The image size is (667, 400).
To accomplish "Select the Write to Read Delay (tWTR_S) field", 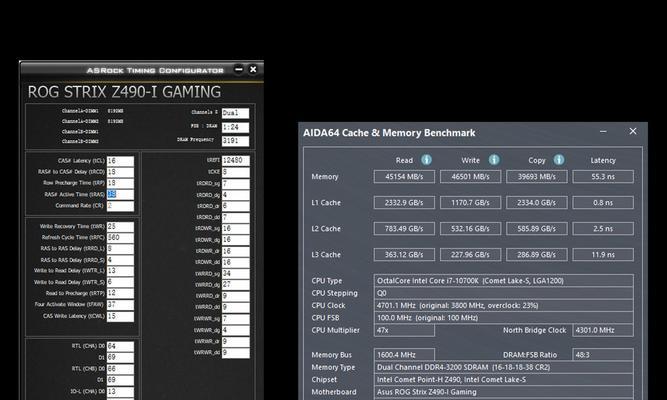I will click(120, 282).
